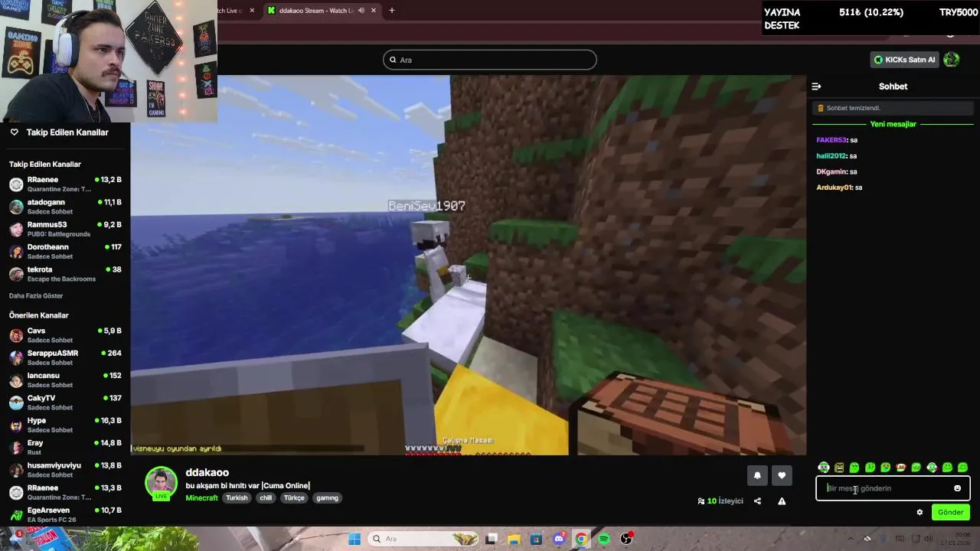Click KICKs Satın Al button
Screen dimensions: 980x551
coord(904,60)
